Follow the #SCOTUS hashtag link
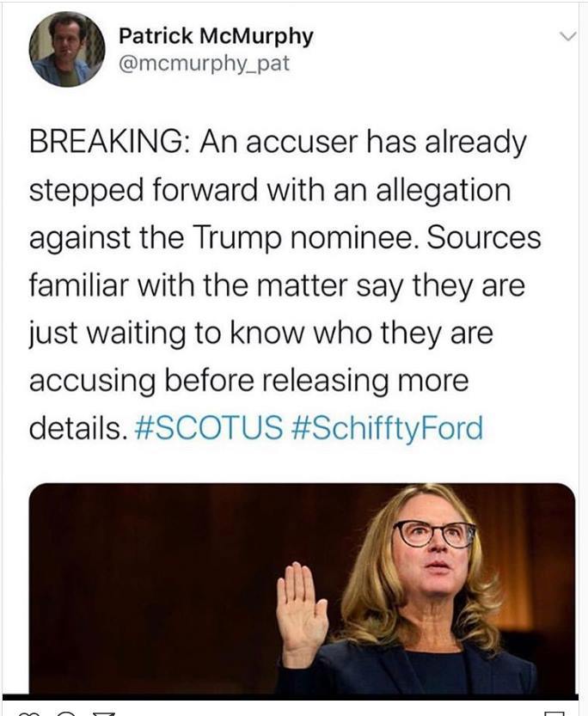This screenshot has height=716, width=588. [x=209, y=427]
